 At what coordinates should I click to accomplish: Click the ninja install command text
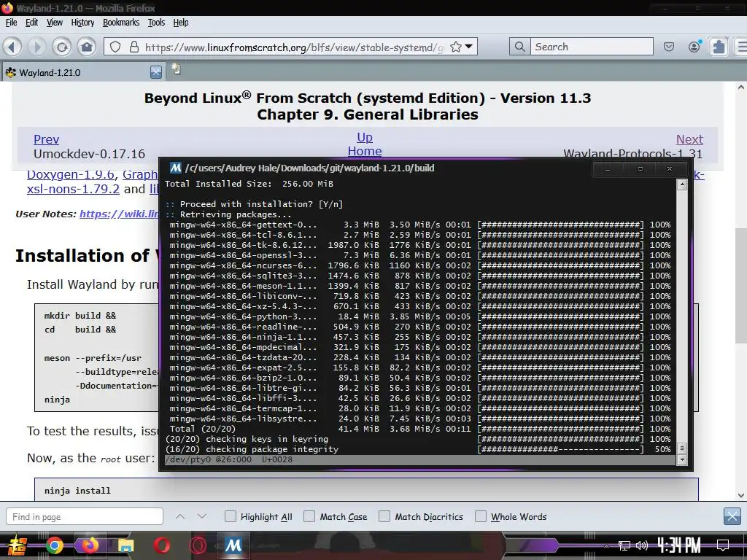[77, 491]
